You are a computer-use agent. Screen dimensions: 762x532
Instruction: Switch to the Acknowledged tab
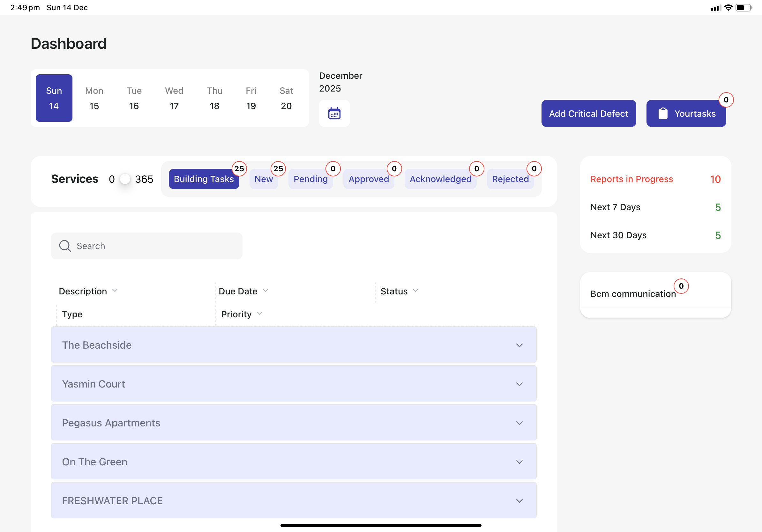(x=440, y=179)
